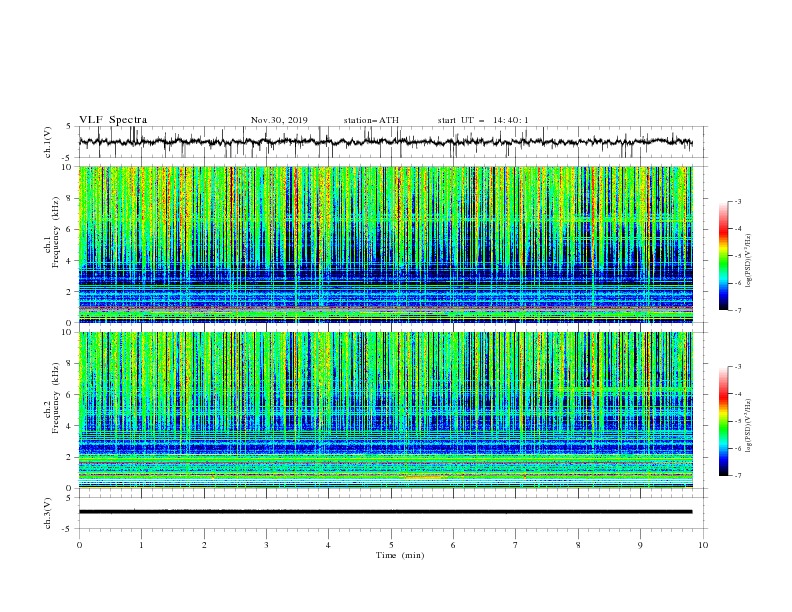Click the "ch.1(V)" waveform axis label

point(48,142)
